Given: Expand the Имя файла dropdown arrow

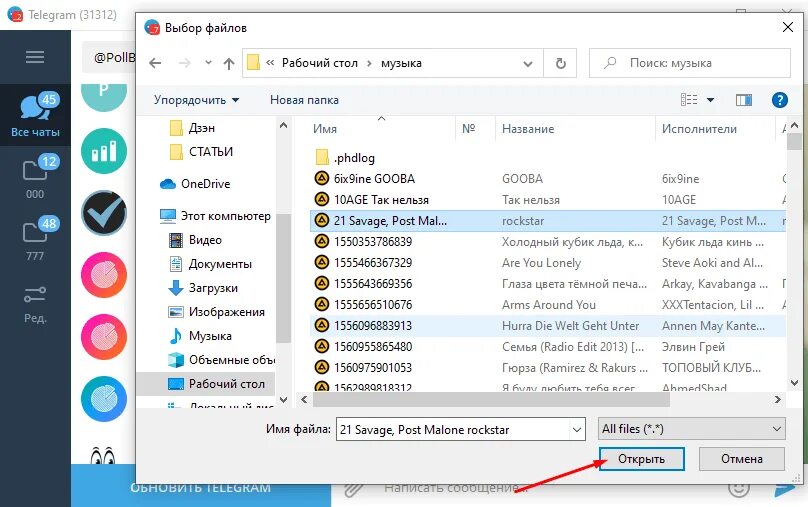Looking at the screenshot, I should coord(577,429).
